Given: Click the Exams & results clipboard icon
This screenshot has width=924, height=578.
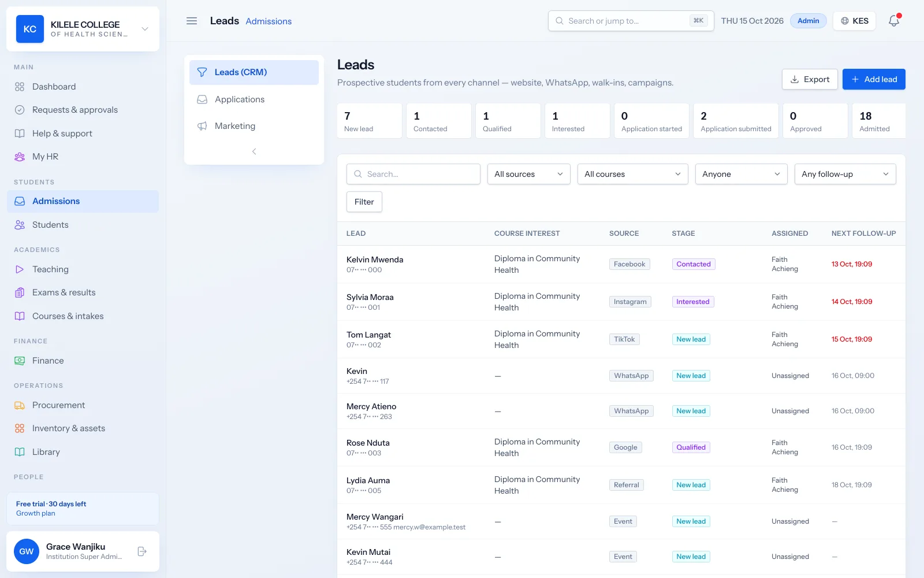Looking at the screenshot, I should pos(20,292).
